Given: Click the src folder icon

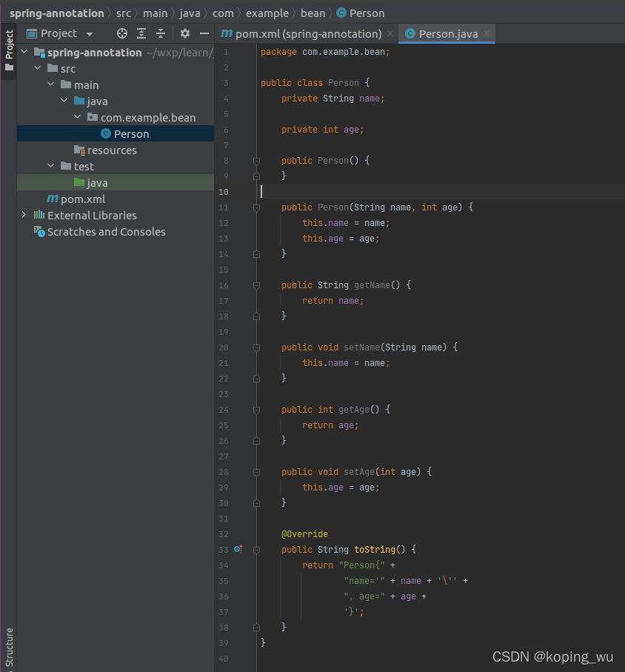Looking at the screenshot, I should click(x=53, y=68).
